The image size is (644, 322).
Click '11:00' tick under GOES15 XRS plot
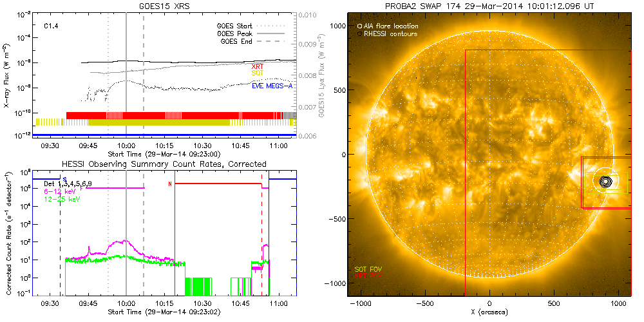[x=279, y=146]
